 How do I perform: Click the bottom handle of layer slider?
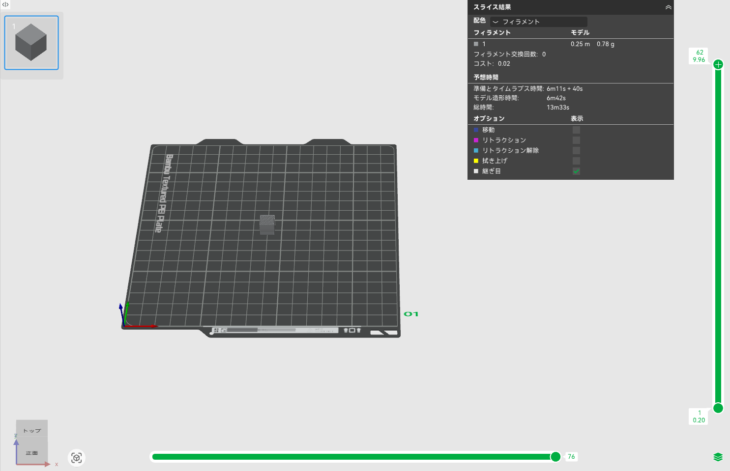tap(718, 407)
